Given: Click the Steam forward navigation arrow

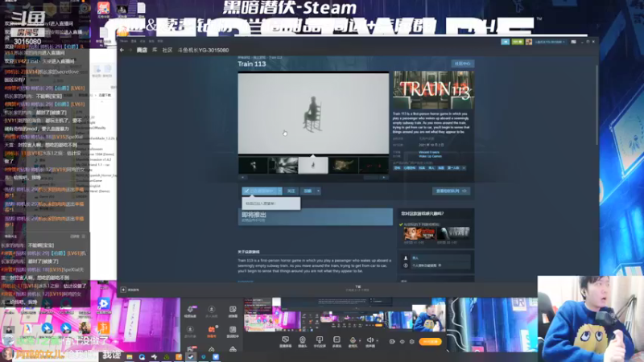Looking at the screenshot, I should tap(130, 50).
